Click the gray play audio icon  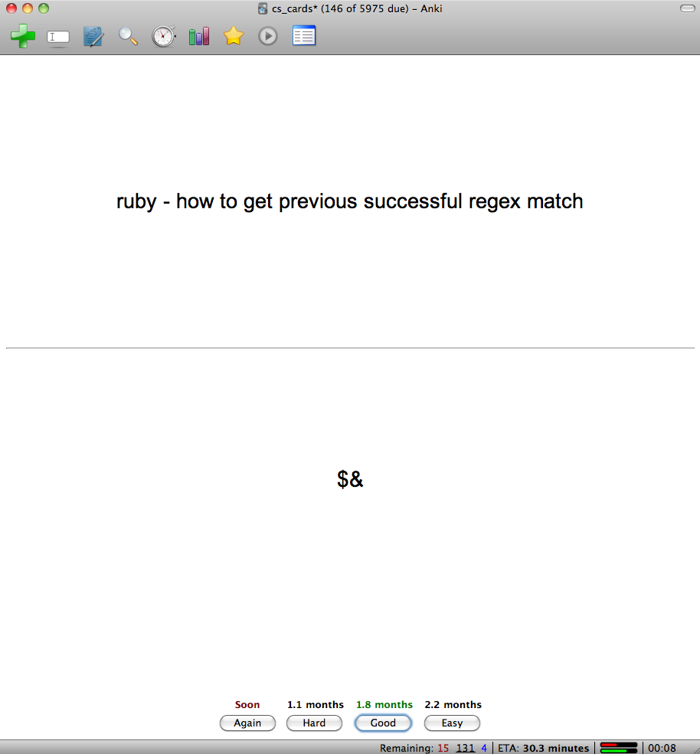(x=267, y=36)
